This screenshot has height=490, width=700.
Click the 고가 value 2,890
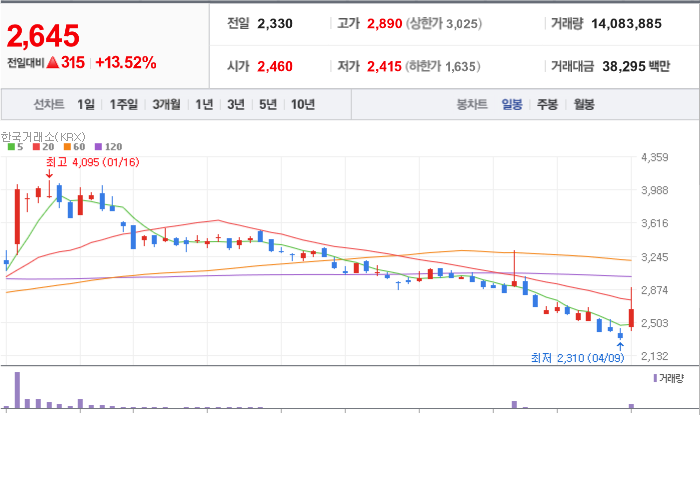[x=385, y=24]
